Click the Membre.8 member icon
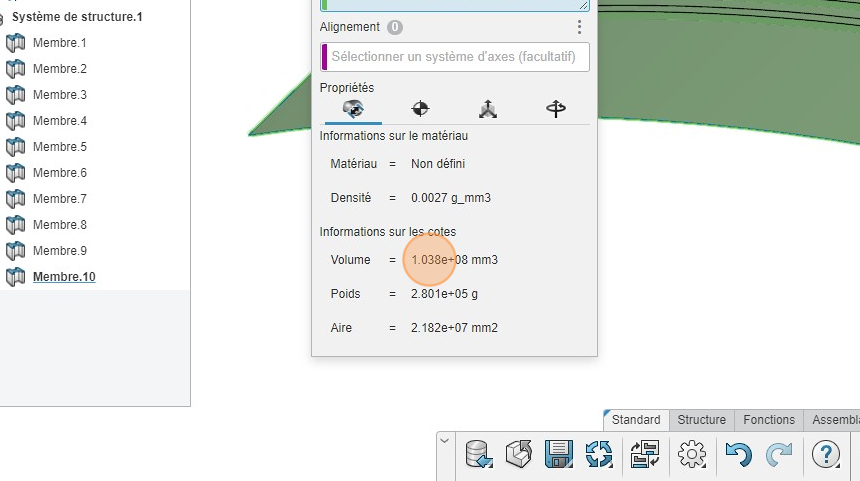Viewport: 860px width, 481px height. pos(15,224)
